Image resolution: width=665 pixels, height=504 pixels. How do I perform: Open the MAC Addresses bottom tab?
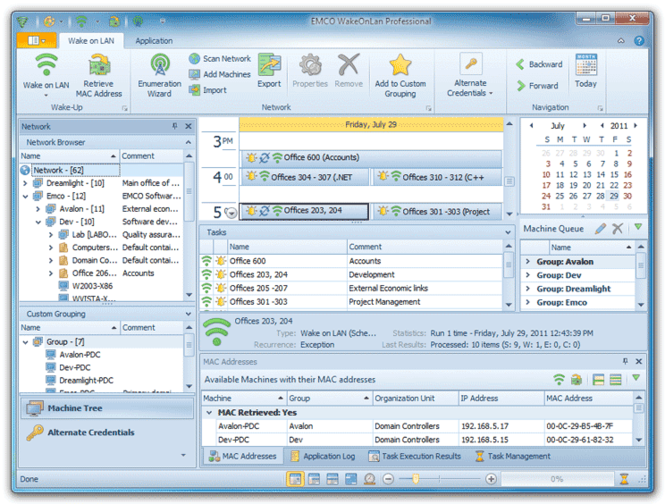pos(243,456)
